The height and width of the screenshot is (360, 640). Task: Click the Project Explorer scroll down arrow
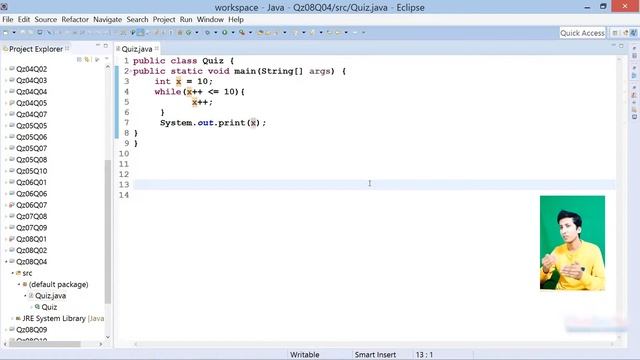click(x=108, y=337)
